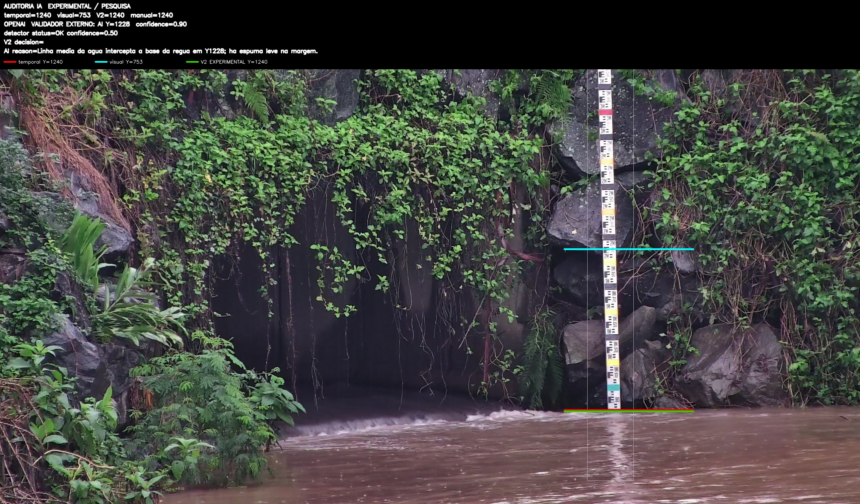Click the green V2 EXPERIMENTAL legend swatch
Viewport: 860px width, 504px height.
coord(192,62)
